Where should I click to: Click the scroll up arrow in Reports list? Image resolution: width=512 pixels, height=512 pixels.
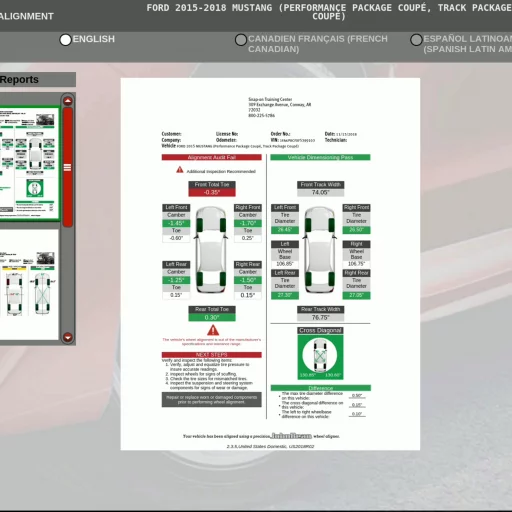coord(68,101)
